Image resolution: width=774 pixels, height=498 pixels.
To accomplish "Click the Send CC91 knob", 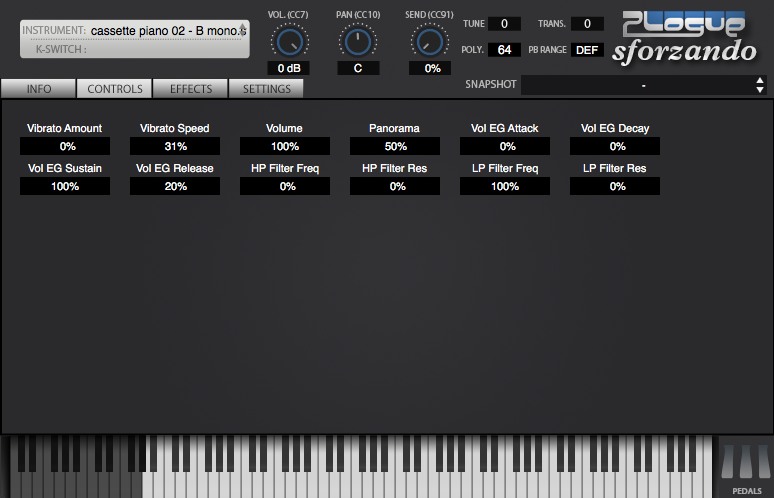I will 430,41.
